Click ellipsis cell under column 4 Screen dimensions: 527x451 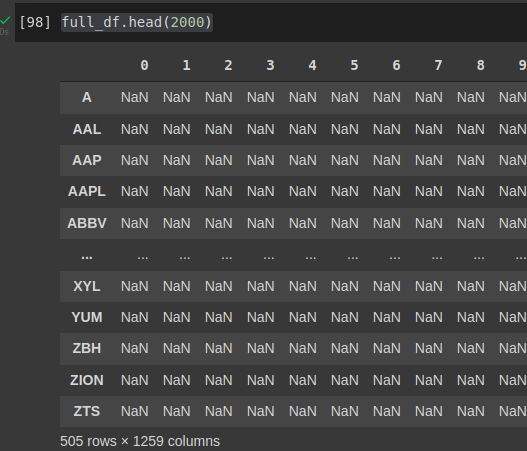(311, 257)
